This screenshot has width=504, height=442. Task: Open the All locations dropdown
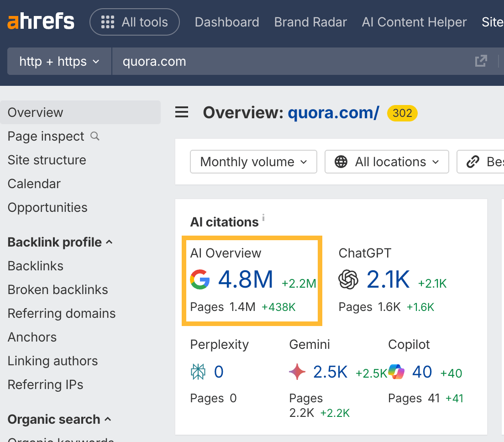pyautogui.click(x=386, y=162)
